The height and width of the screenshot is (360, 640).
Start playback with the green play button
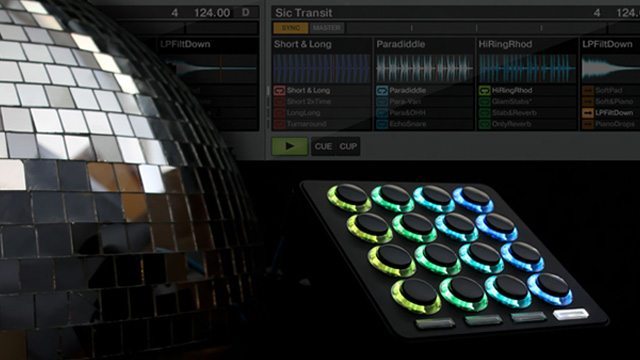click(x=290, y=146)
